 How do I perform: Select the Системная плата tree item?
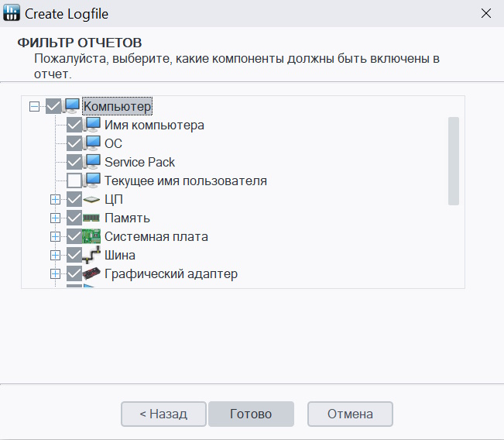click(156, 236)
